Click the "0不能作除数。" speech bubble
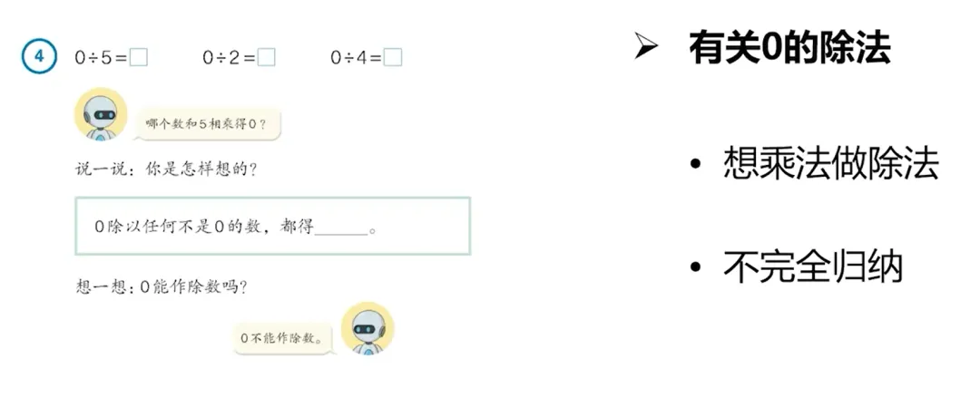Image resolution: width=980 pixels, height=397 pixels. click(283, 337)
